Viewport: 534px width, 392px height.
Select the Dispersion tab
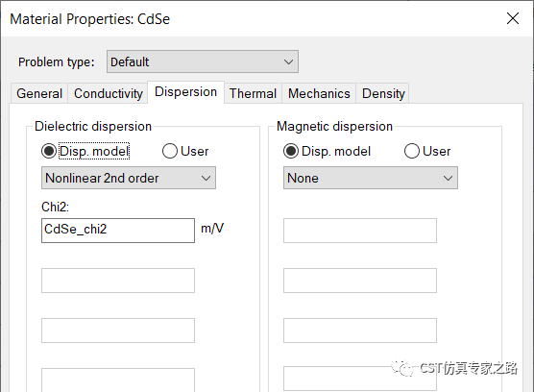[x=185, y=92]
